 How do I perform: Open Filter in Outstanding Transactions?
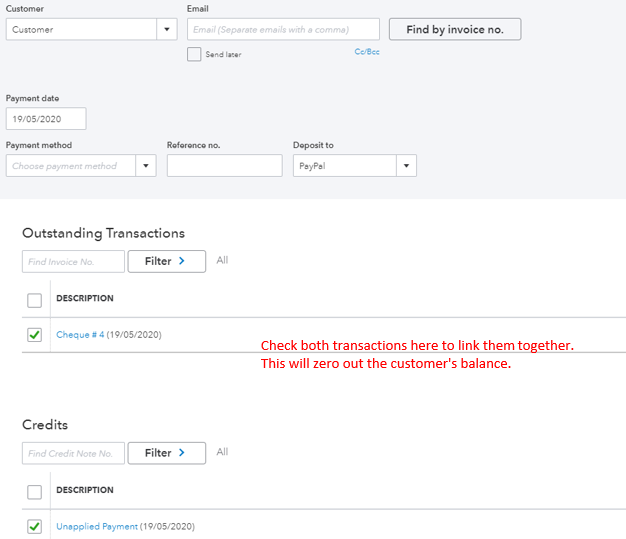[x=166, y=261]
